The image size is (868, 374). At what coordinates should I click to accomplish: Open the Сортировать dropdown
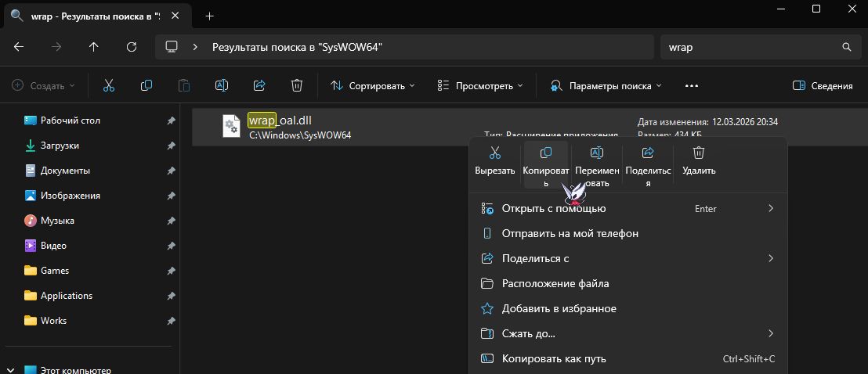pyautogui.click(x=373, y=86)
